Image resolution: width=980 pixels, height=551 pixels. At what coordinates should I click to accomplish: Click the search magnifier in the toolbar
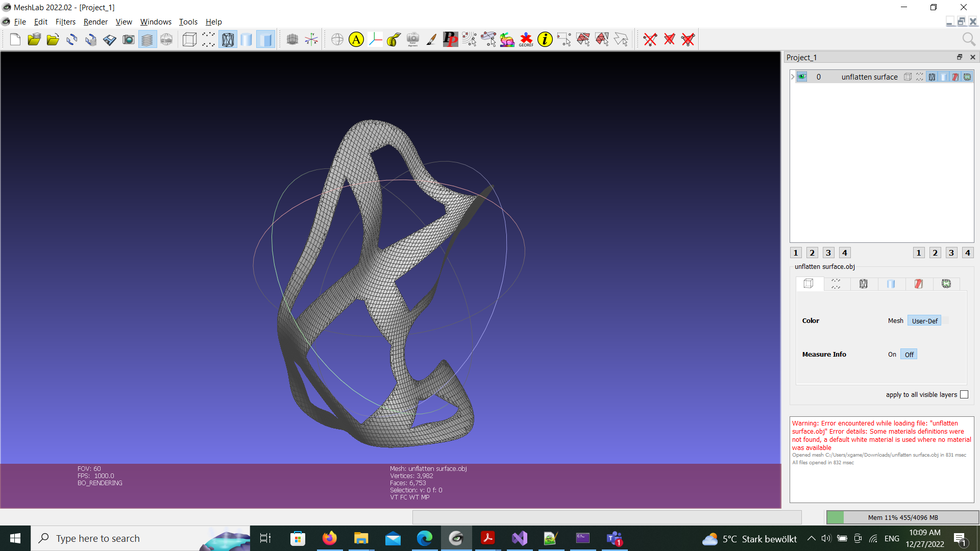pyautogui.click(x=968, y=39)
